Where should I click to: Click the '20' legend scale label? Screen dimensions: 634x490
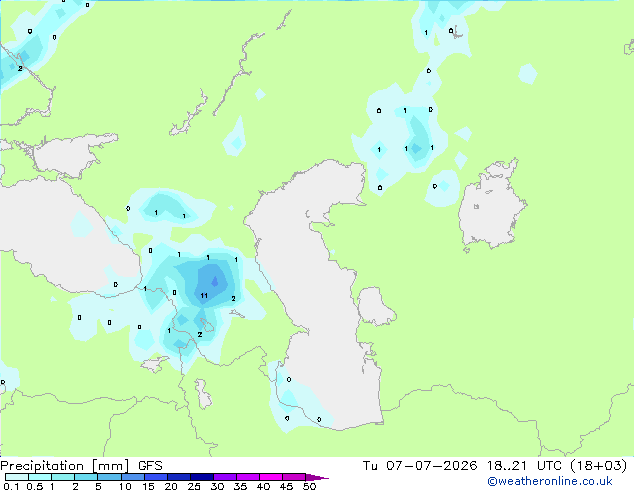pos(171,486)
